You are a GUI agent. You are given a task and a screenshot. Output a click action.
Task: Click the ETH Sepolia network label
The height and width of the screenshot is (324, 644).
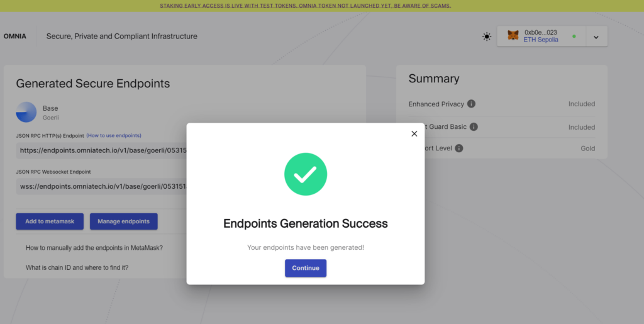tap(540, 40)
